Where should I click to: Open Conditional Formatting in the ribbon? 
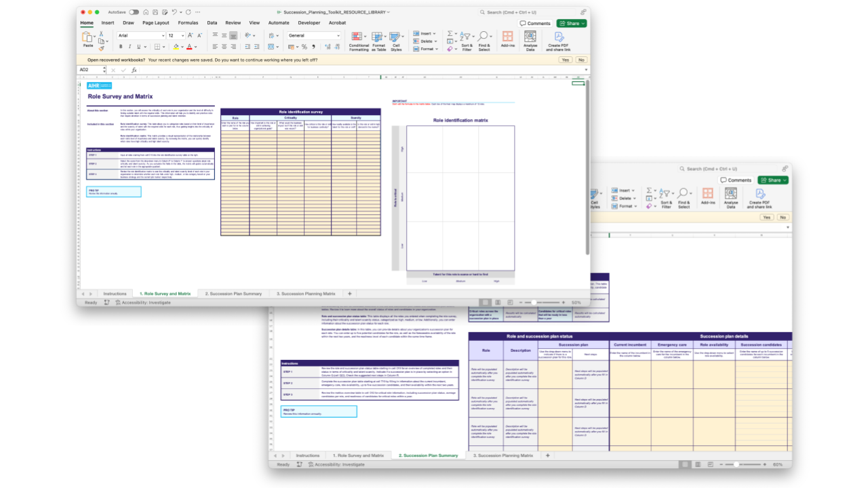(x=359, y=41)
